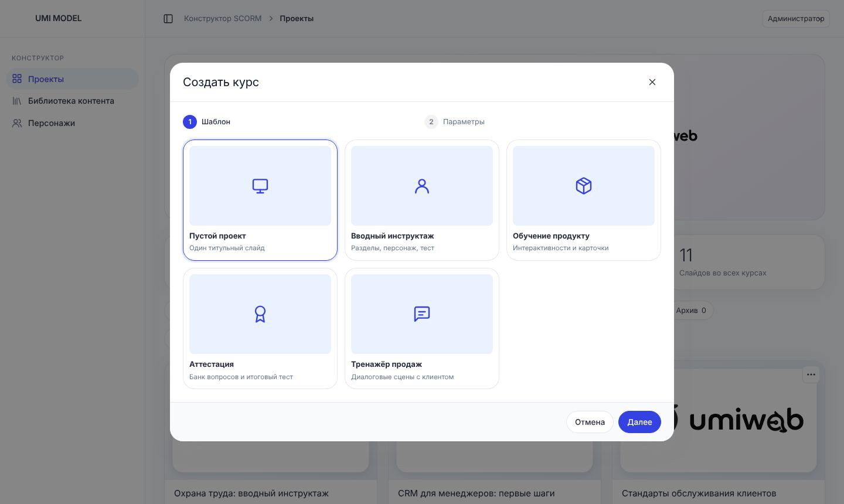
Task: Click the Отмена button
Action: [x=590, y=422]
